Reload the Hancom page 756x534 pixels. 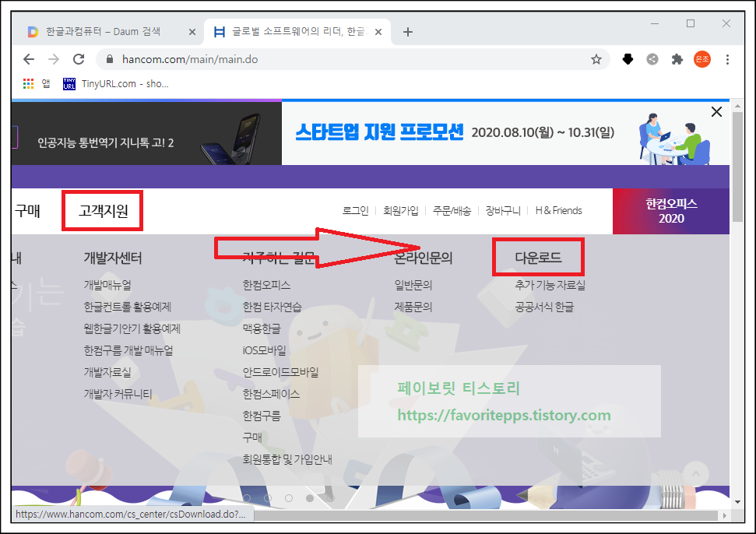(x=79, y=59)
